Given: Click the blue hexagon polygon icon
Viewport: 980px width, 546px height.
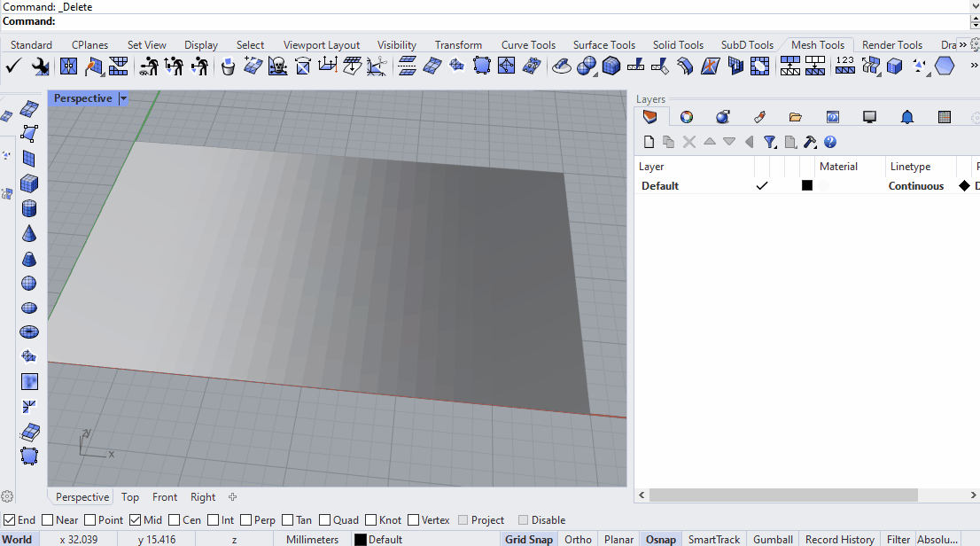Looking at the screenshot, I should click(x=945, y=66).
